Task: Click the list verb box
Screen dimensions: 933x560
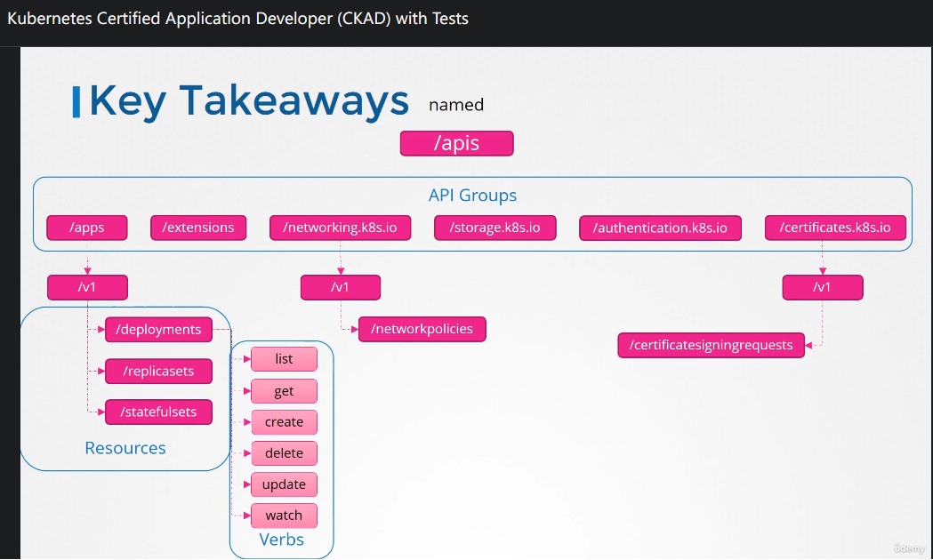Action: point(284,359)
